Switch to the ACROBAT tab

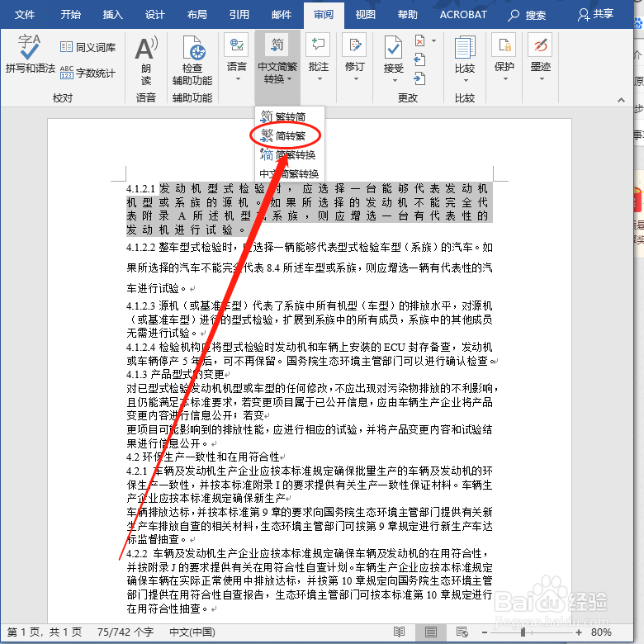tap(463, 15)
